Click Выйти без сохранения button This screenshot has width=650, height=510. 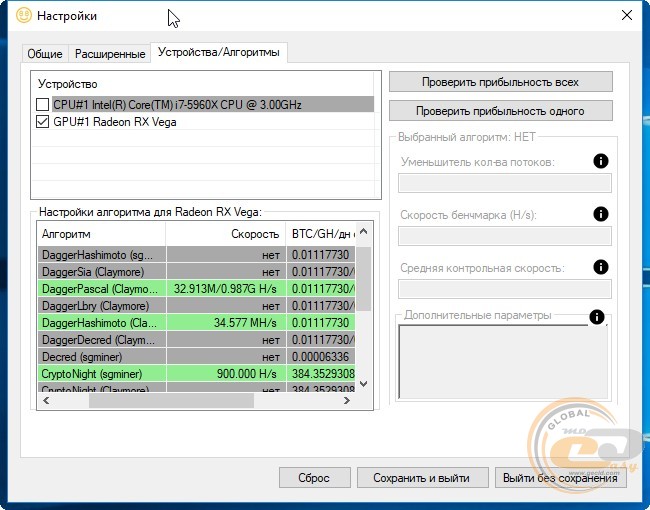point(560,478)
